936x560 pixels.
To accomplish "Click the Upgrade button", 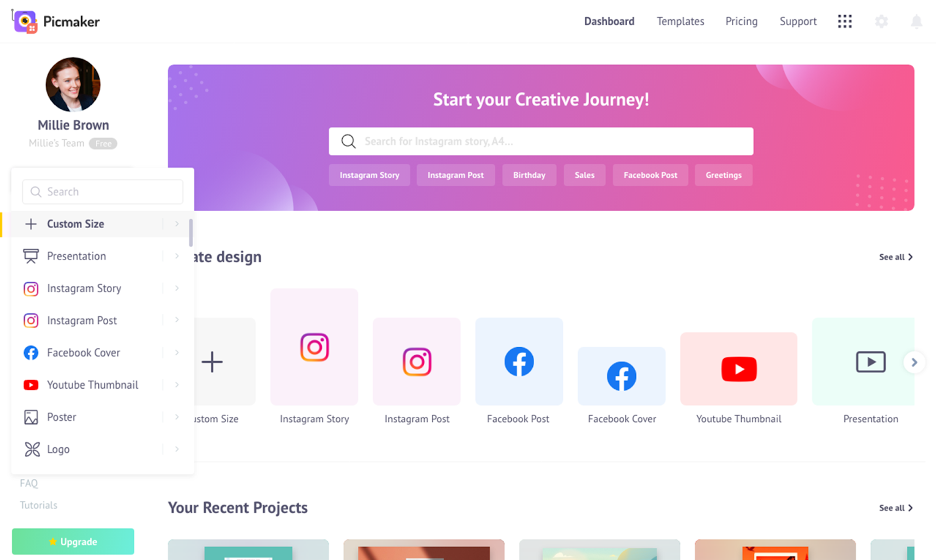I will (x=73, y=541).
